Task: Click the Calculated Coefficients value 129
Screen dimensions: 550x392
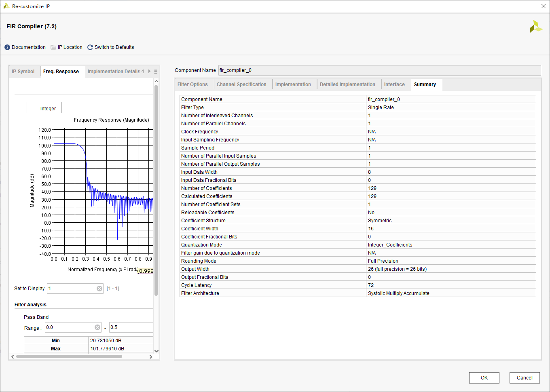Action: click(372, 196)
